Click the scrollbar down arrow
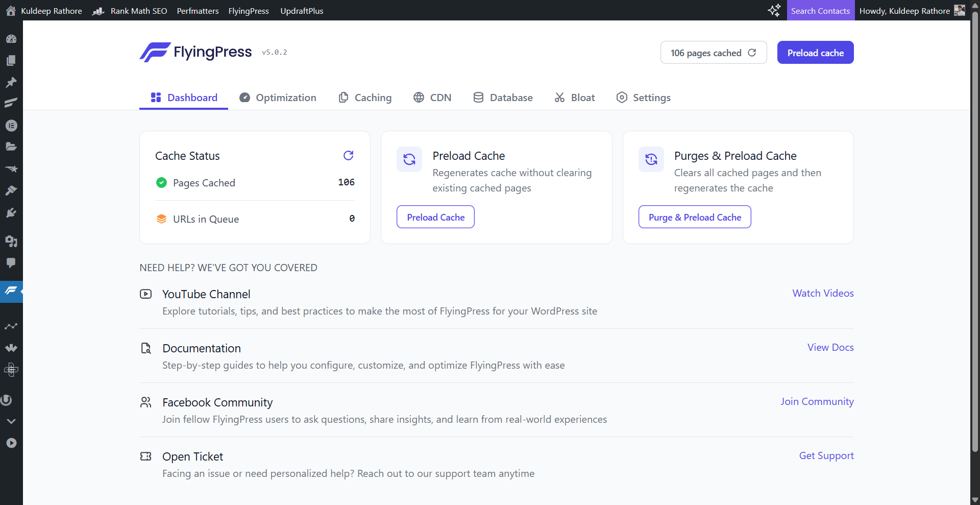Screen dimensions: 980x505 click(975, 500)
